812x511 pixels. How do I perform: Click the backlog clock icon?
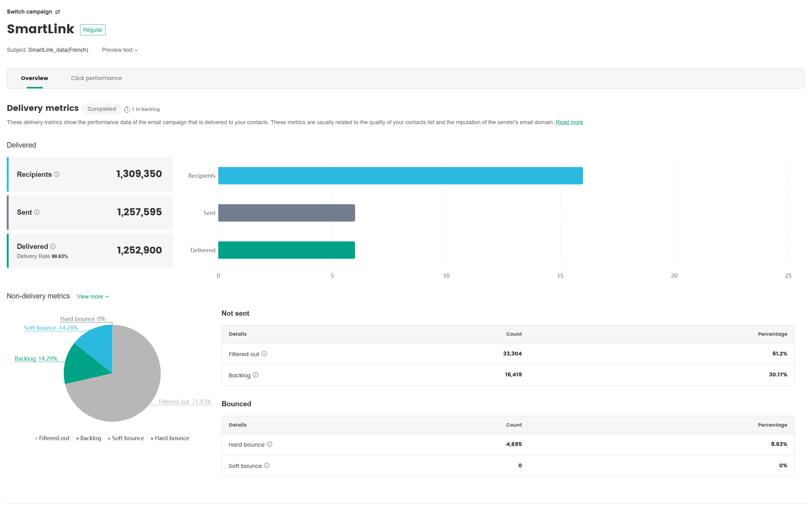tap(127, 109)
